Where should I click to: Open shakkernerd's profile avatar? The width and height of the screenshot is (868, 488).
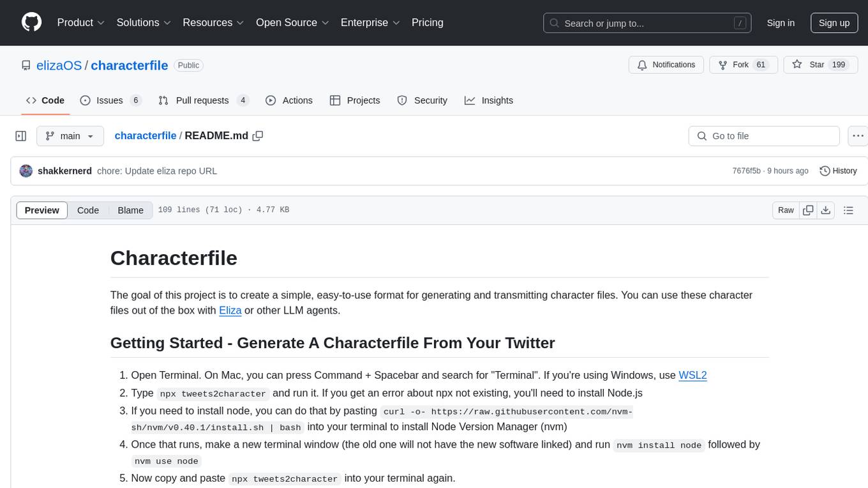click(26, 171)
